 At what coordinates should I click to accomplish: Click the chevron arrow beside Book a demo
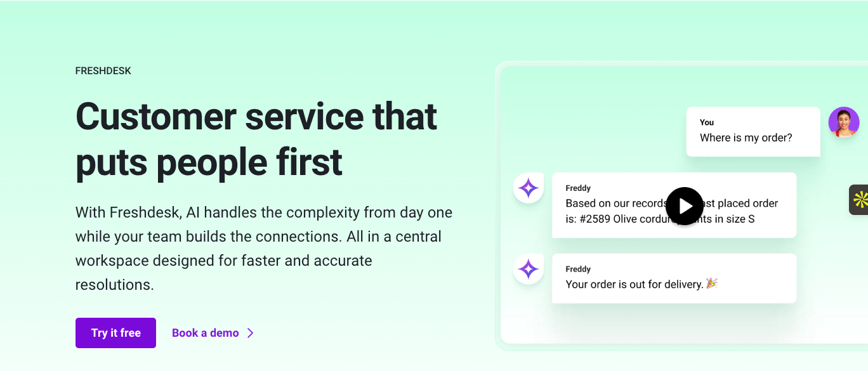click(x=251, y=332)
